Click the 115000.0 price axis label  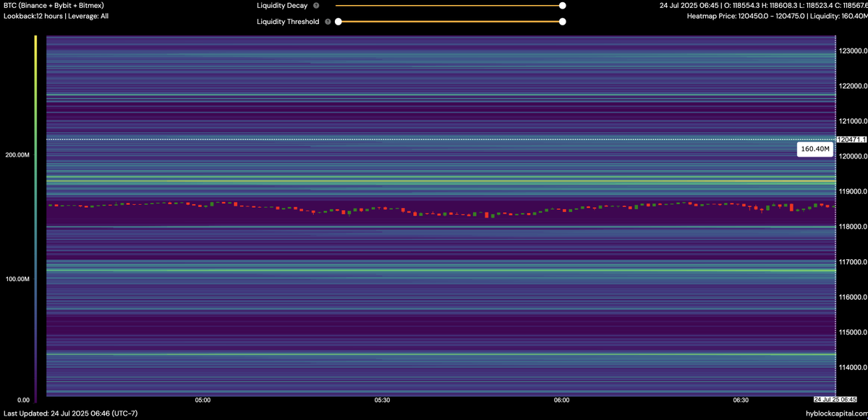pyautogui.click(x=853, y=332)
